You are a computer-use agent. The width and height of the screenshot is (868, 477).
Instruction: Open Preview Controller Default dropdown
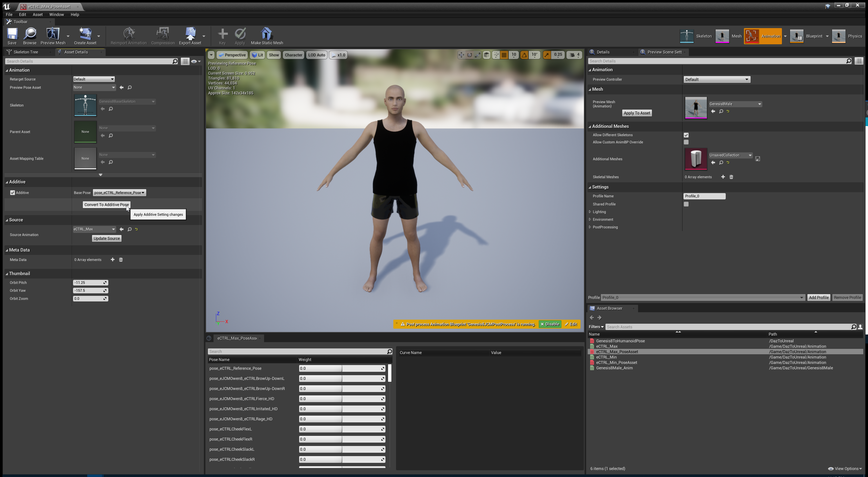pyautogui.click(x=717, y=80)
